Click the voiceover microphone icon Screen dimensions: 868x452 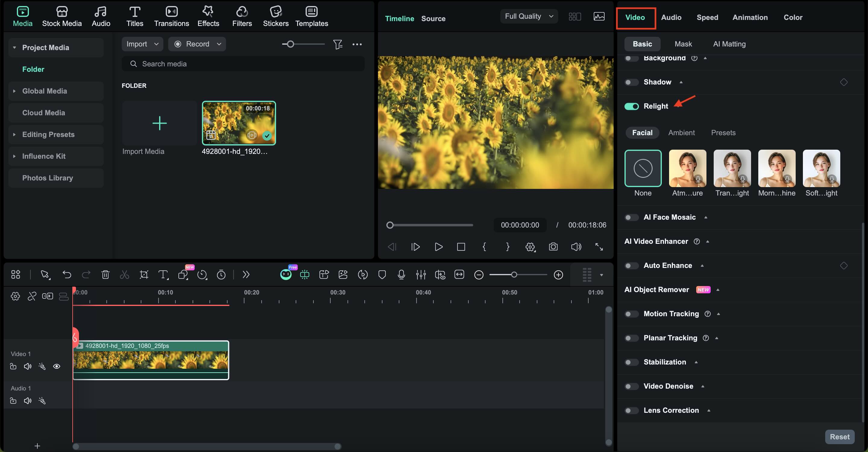401,275
